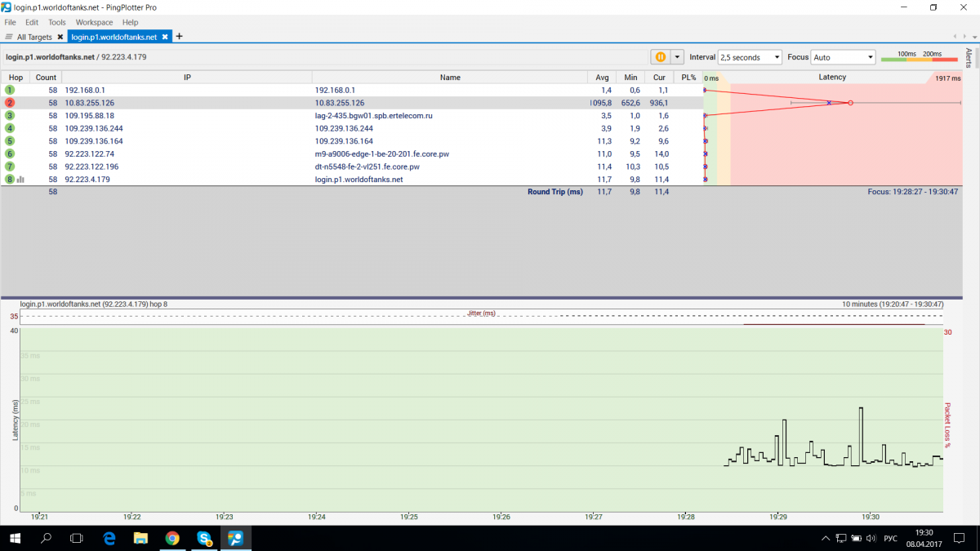This screenshot has height=551, width=980.
Task: Open the Tools menu
Action: 57,22
